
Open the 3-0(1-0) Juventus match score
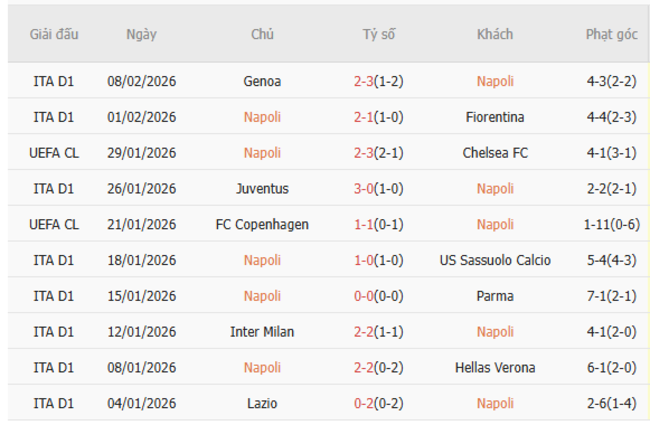[x=379, y=188]
